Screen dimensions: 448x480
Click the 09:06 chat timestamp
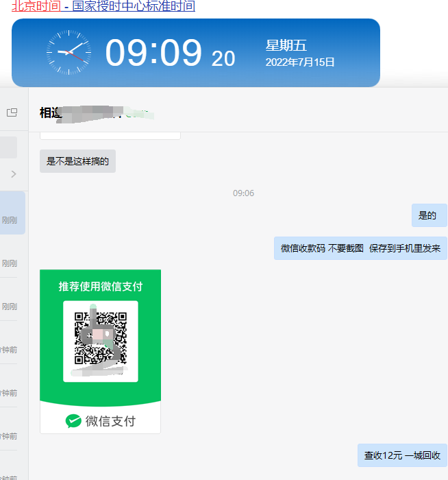pyautogui.click(x=243, y=193)
